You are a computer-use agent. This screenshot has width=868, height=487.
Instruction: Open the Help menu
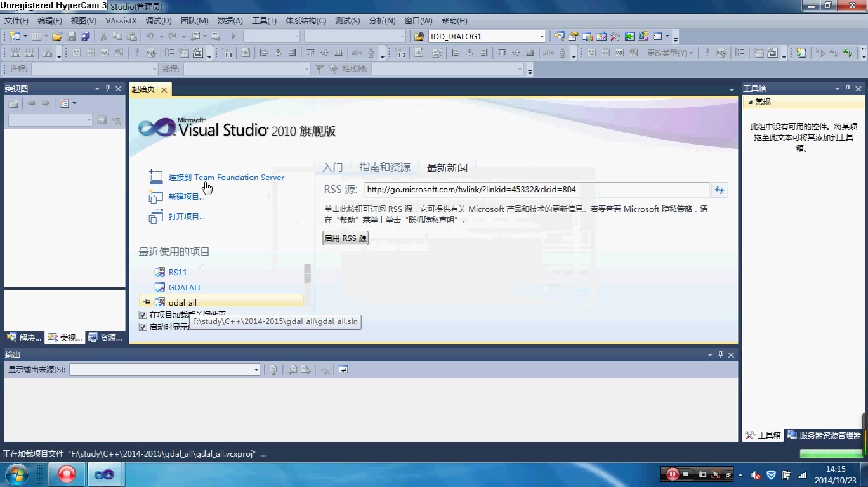pos(454,21)
